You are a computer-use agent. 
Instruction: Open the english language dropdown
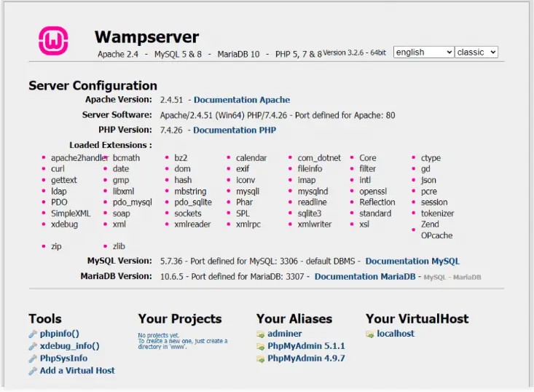(424, 52)
